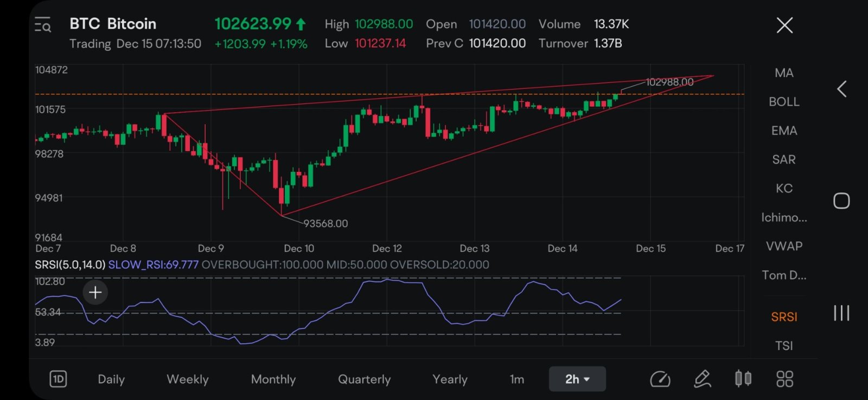Tap the 102623.99 current price
Screen dimensions: 868x400
pyautogui.click(x=253, y=24)
